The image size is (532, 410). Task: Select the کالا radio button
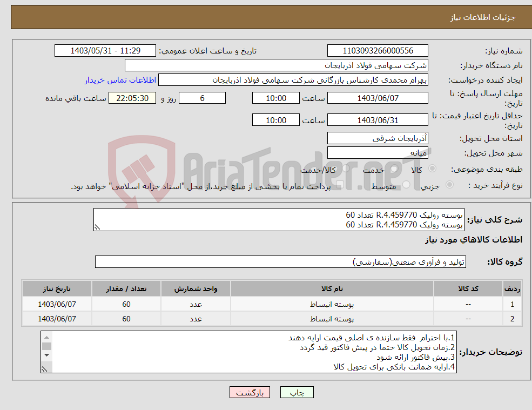pyautogui.click(x=432, y=169)
